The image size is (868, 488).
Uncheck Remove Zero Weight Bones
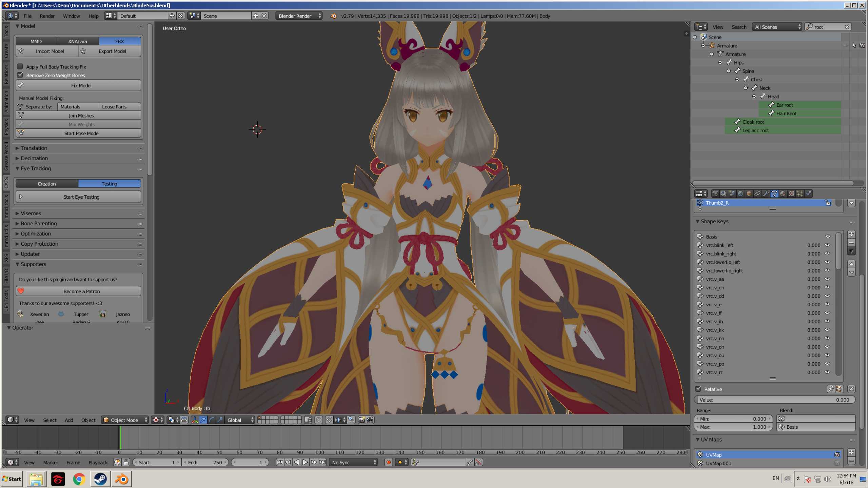(x=20, y=75)
